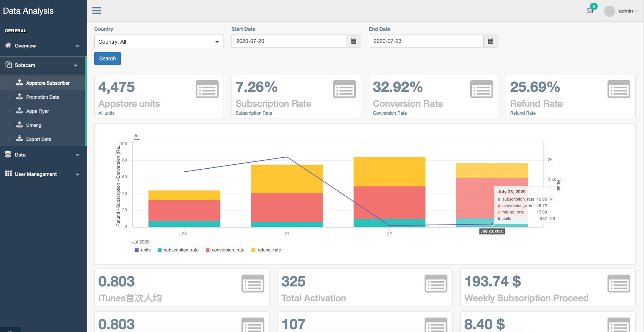Click the Refund Rate card list icon
This screenshot has width=644, height=332.
(619, 89)
